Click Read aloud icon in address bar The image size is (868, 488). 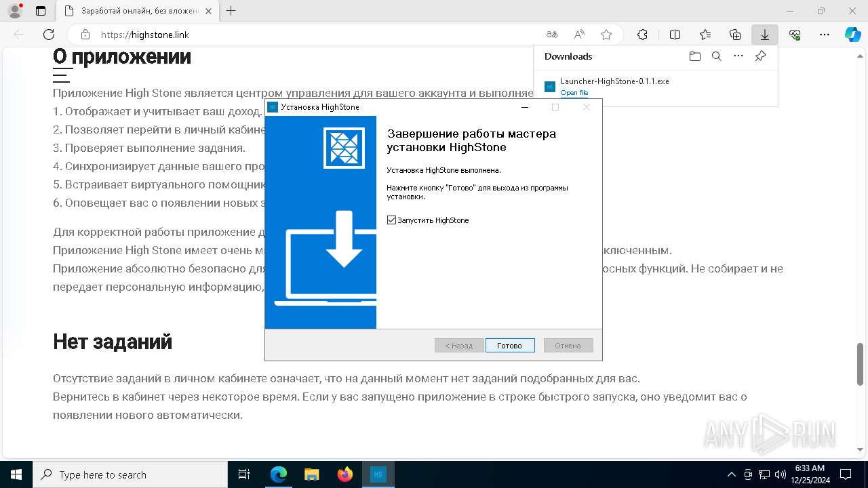[579, 35]
